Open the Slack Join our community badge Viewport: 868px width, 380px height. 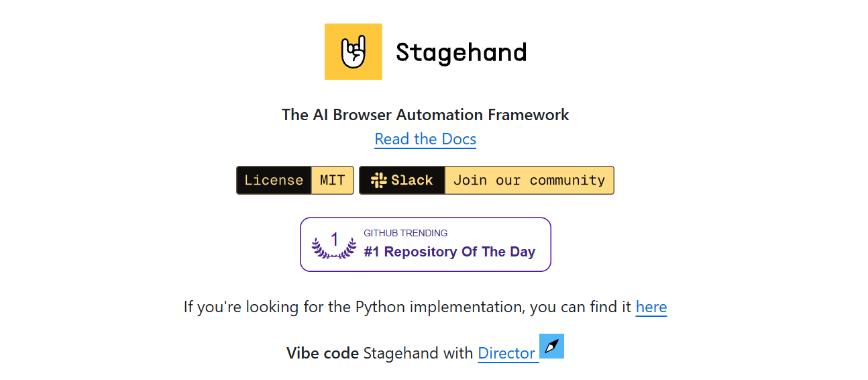pyautogui.click(x=486, y=181)
